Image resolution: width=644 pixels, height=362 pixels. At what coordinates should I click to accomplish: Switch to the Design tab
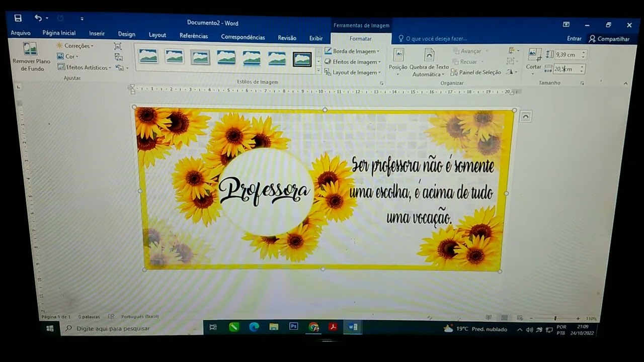click(x=126, y=34)
